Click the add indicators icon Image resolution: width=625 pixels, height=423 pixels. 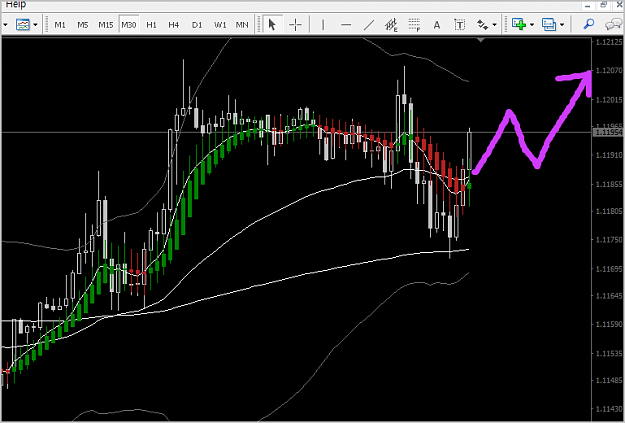pos(519,25)
